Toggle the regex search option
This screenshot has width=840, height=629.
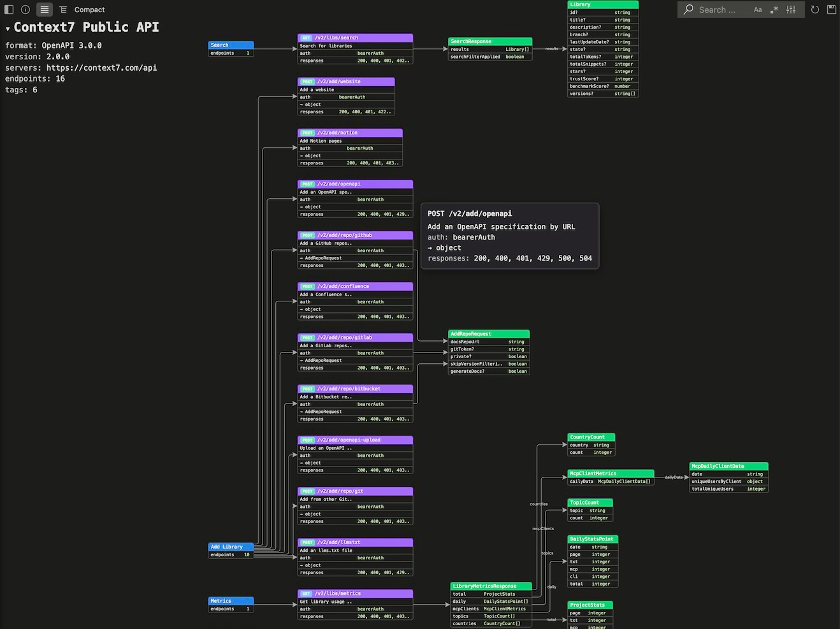pyautogui.click(x=774, y=10)
